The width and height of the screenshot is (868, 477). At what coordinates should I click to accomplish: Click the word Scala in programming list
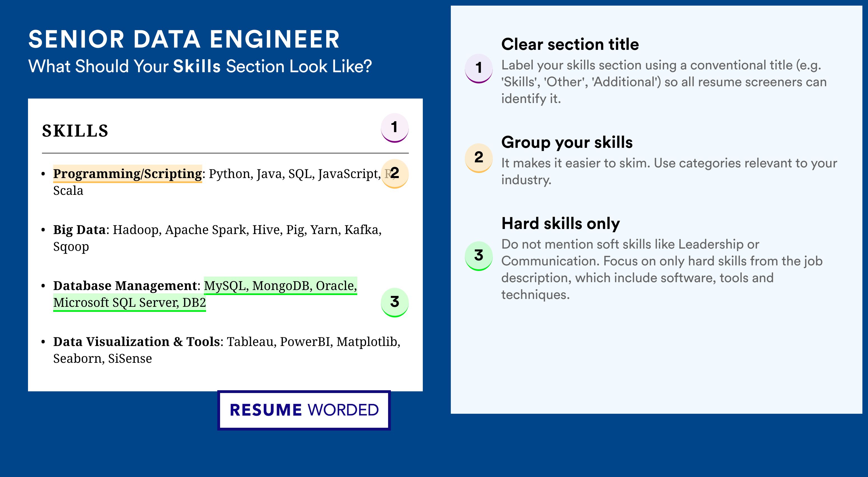[68, 191]
